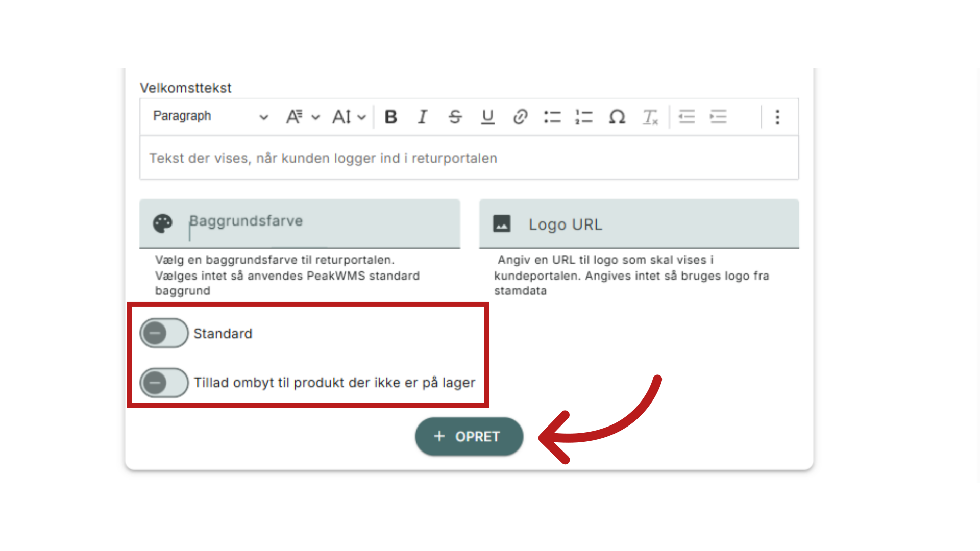Viewport: 980px width, 551px height.
Task: Create a numbered list
Action: (584, 117)
